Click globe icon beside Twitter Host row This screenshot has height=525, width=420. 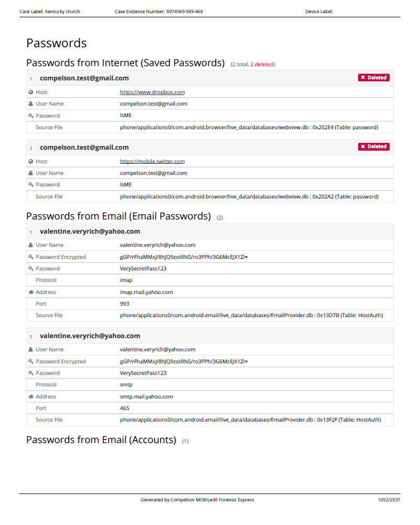31,161
